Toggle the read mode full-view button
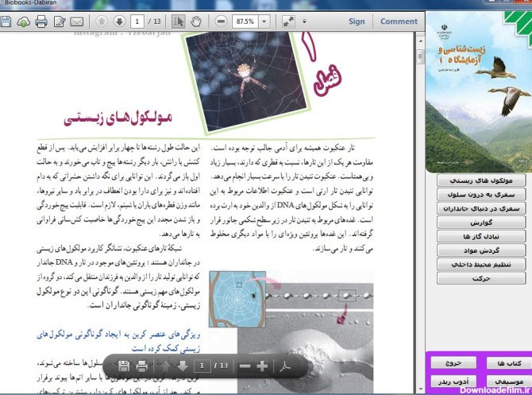Screen dimensions: 532x395 tap(287, 21)
